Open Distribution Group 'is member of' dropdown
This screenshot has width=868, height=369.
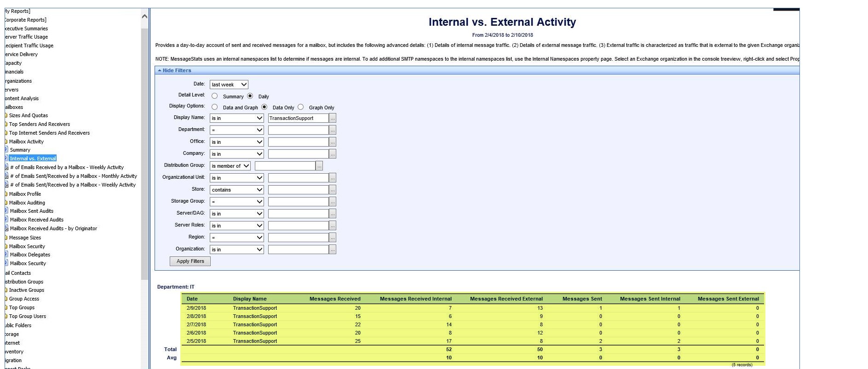[230, 166]
